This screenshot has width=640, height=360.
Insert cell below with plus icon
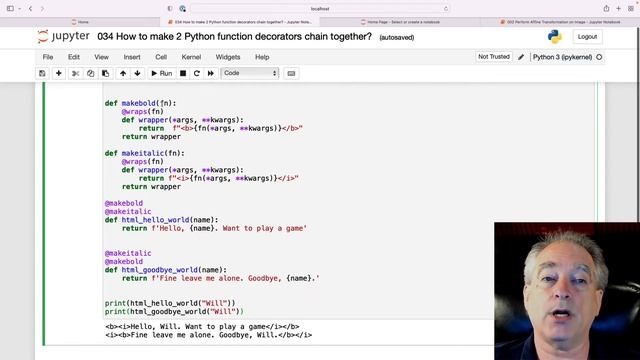click(58, 73)
